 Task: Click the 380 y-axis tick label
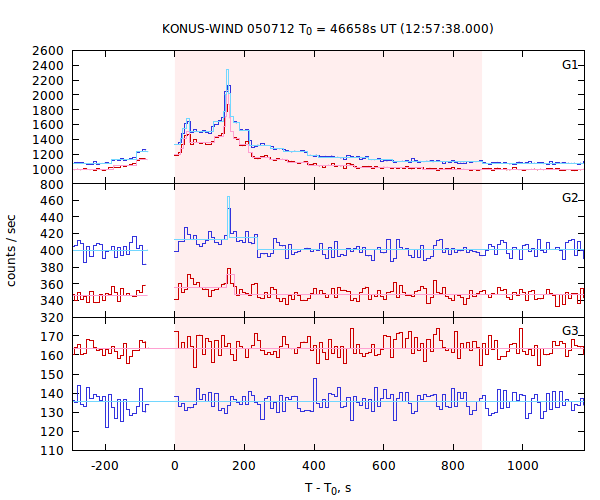click(52, 267)
